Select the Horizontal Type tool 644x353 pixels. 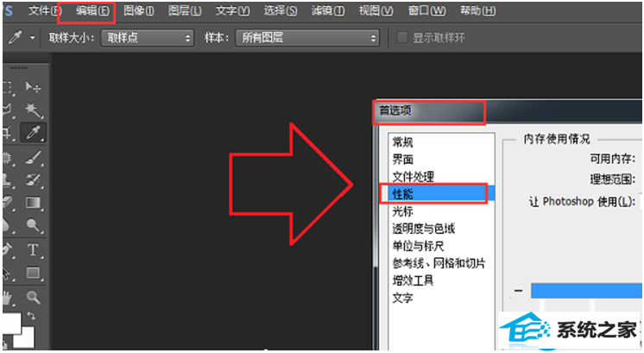(33, 250)
